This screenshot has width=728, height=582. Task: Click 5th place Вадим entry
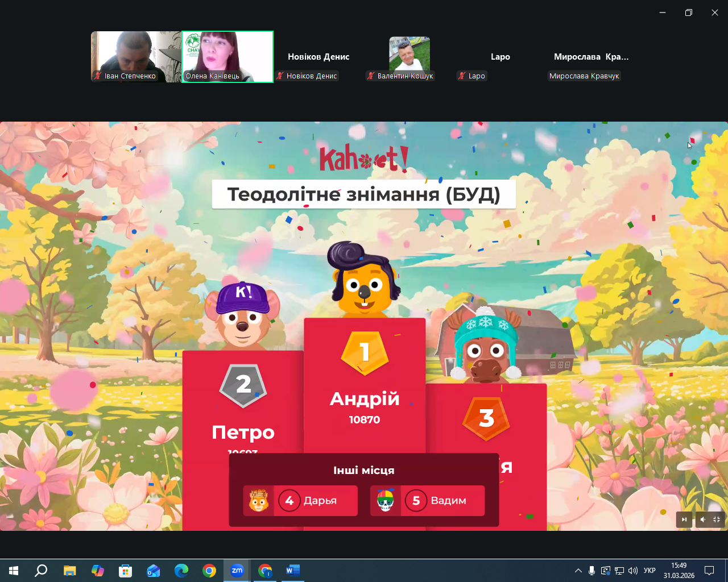click(x=427, y=501)
